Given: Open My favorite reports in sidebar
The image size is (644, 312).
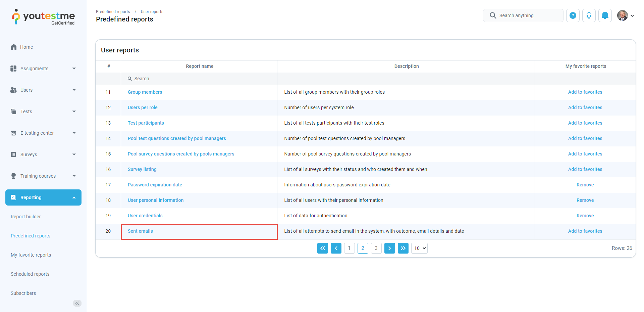Looking at the screenshot, I should (x=31, y=255).
